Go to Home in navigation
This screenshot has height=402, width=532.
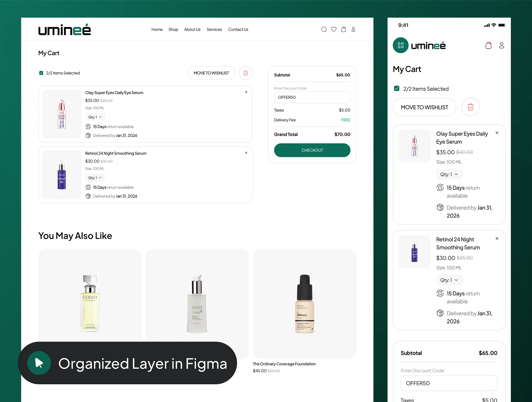(157, 30)
